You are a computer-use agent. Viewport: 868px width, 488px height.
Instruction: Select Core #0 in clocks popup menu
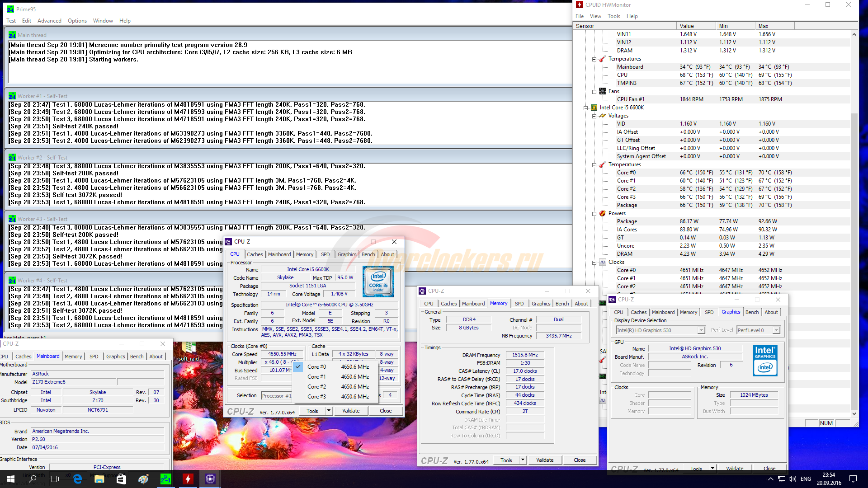point(316,367)
